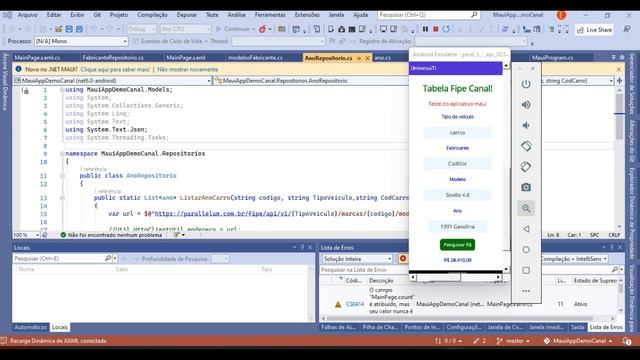Click the 'Não mostrar novamente' link

tap(187, 69)
